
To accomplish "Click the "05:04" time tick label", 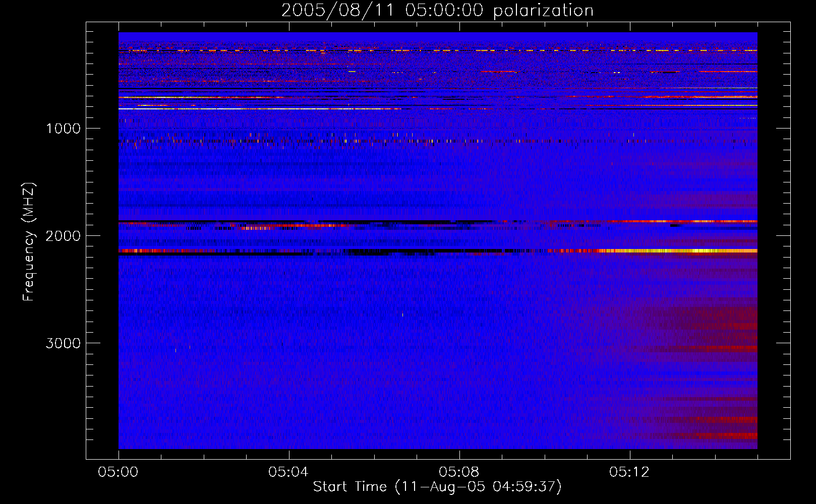I will tap(288, 472).
